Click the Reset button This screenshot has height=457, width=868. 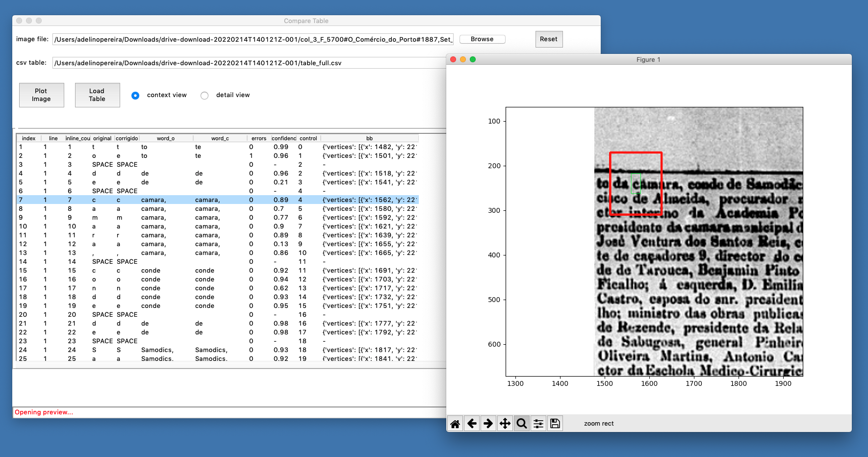548,39
